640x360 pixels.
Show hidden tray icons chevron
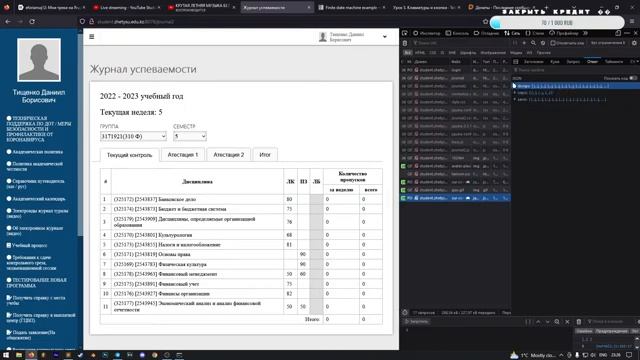(x=561, y=355)
